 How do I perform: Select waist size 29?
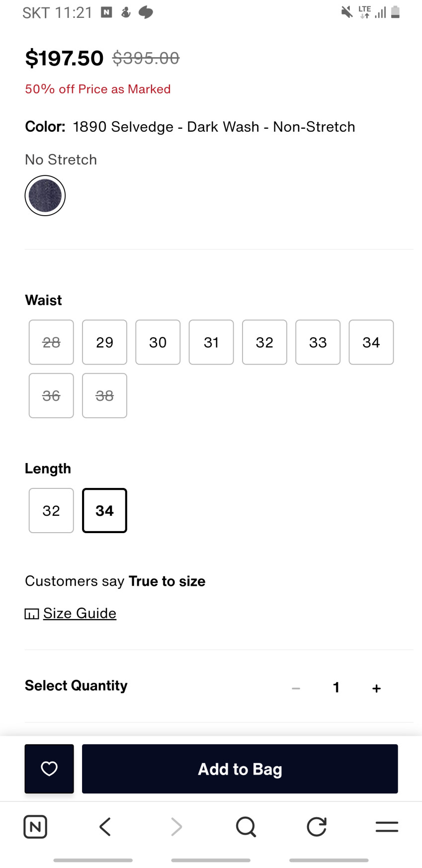tap(104, 342)
